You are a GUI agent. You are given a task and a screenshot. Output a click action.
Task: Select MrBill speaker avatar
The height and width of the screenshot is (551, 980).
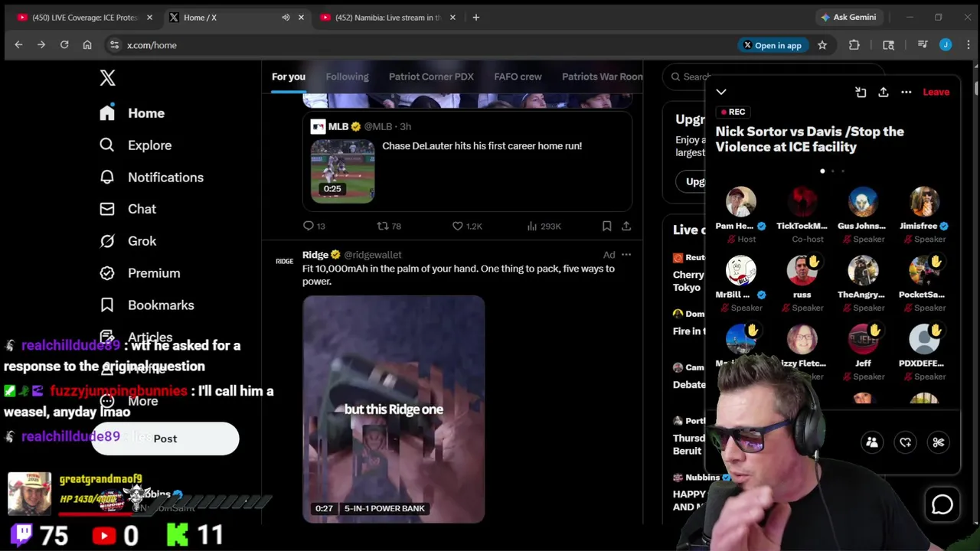tap(740, 271)
